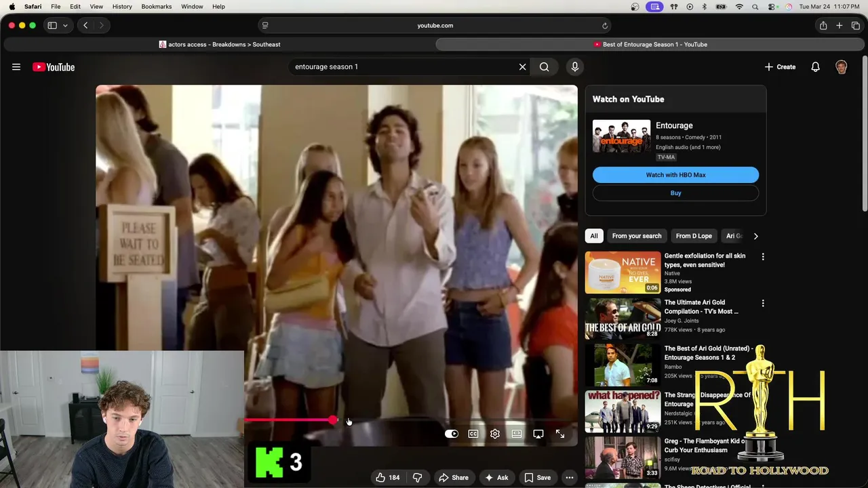This screenshot has width=868, height=488.
Task: Click the Share button
Action: tap(453, 478)
